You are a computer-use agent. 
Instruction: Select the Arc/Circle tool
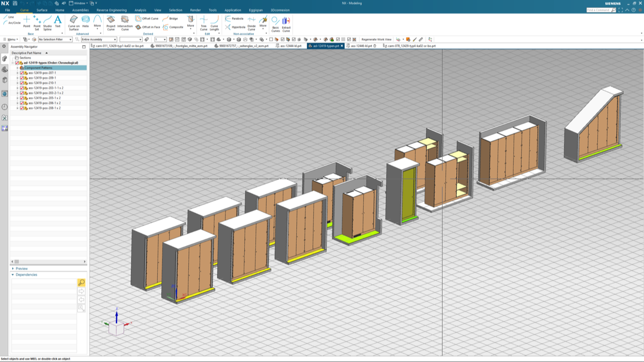11,23
